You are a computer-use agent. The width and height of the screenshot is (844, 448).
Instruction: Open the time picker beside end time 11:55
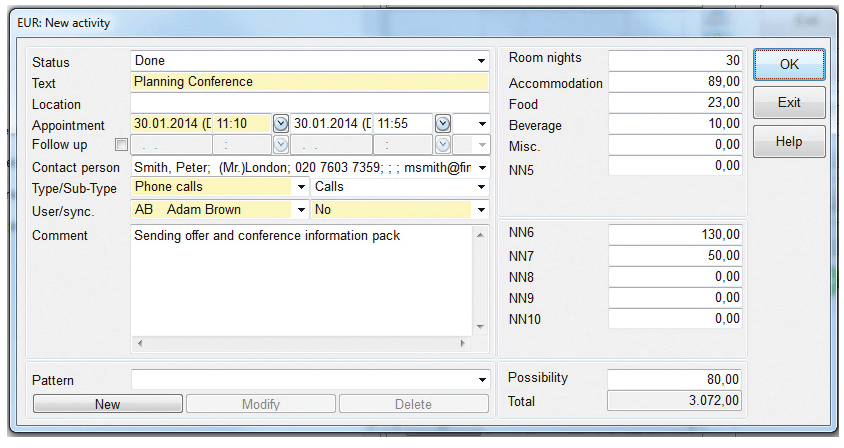(443, 124)
